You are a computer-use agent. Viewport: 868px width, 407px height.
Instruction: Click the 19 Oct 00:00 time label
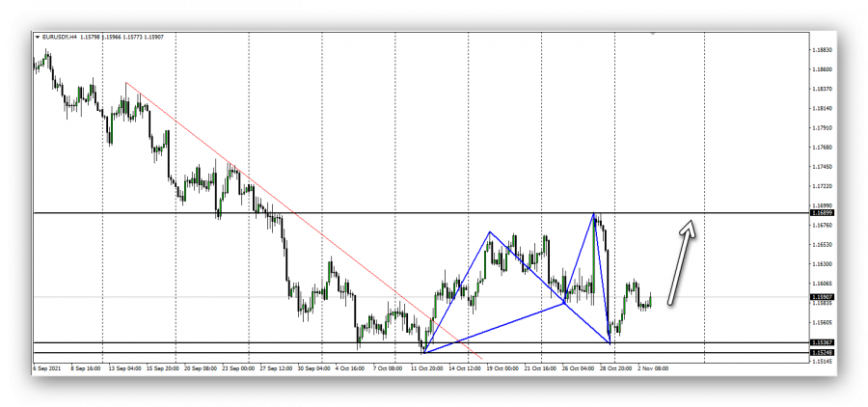[502, 367]
